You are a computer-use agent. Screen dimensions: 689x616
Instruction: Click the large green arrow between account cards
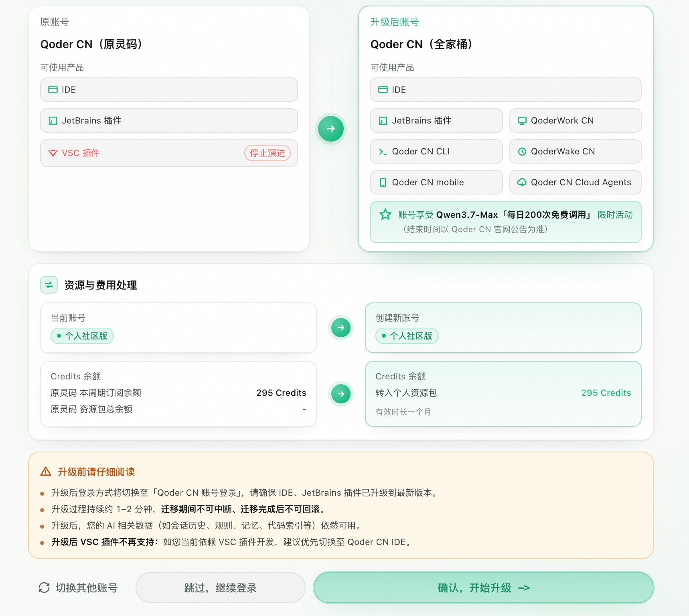pos(331,129)
